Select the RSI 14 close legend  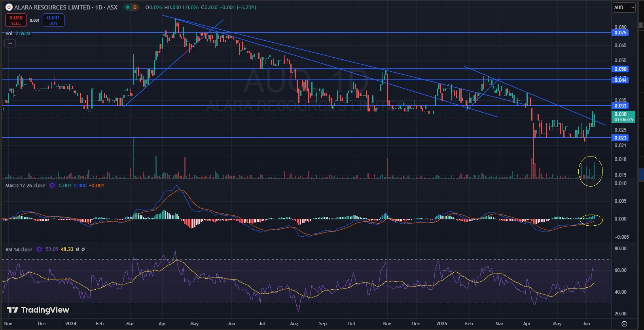tap(19, 249)
